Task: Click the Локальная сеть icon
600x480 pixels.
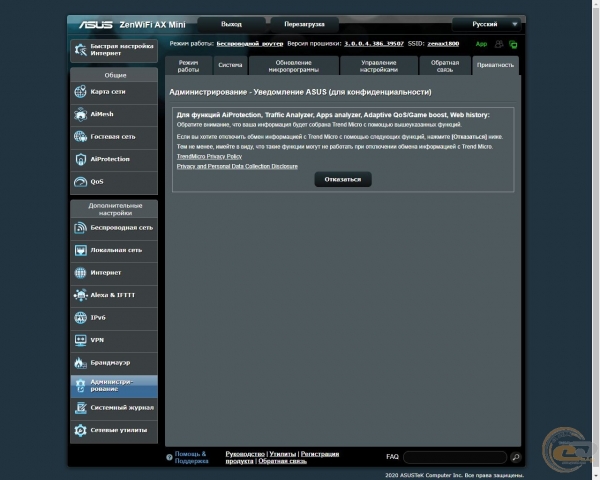Action: 80,250
